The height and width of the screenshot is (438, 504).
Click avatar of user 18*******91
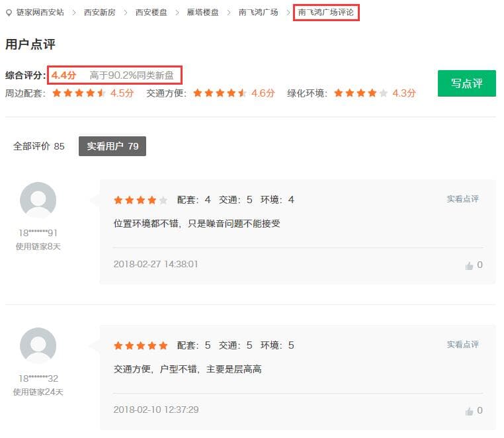tap(38, 200)
